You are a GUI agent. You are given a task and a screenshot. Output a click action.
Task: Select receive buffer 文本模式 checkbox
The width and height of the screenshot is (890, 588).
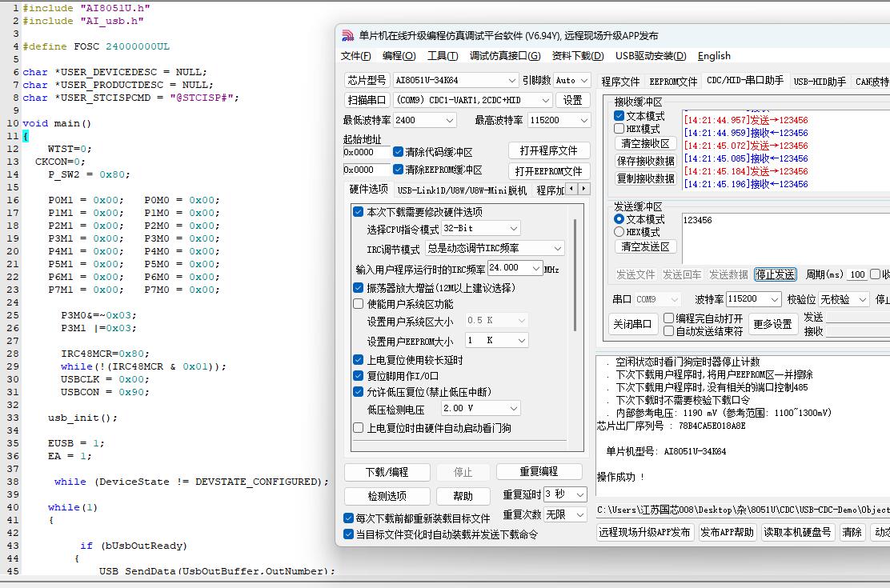[619, 116]
